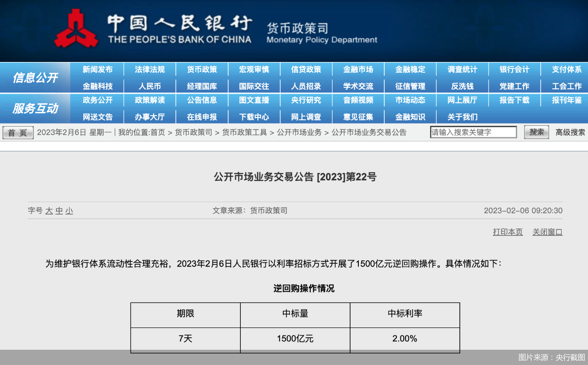Go to 下载中心 download center
The height and width of the screenshot is (365, 588).
point(254,117)
